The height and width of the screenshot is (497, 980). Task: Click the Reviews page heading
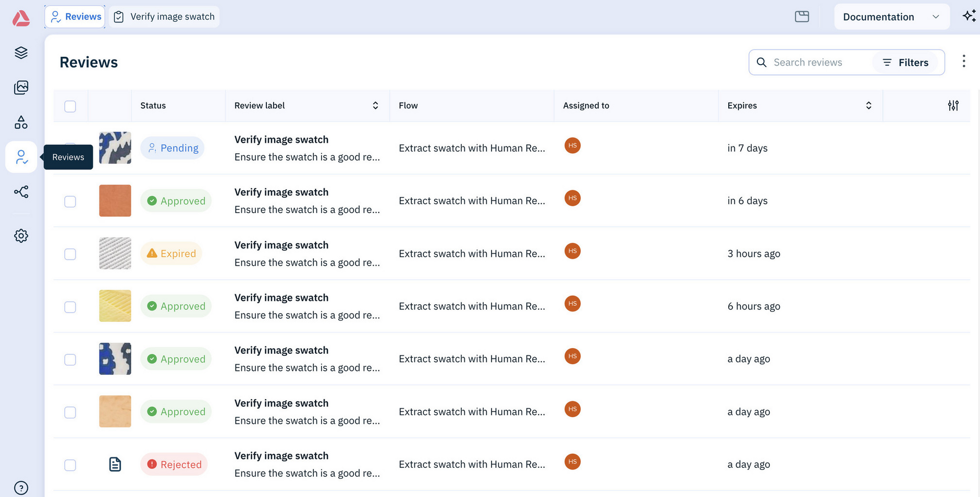click(89, 62)
